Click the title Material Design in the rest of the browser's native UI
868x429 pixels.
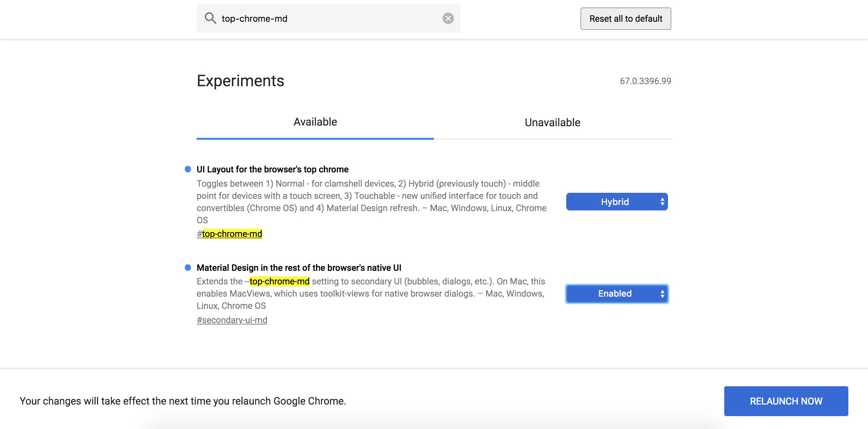[299, 268]
